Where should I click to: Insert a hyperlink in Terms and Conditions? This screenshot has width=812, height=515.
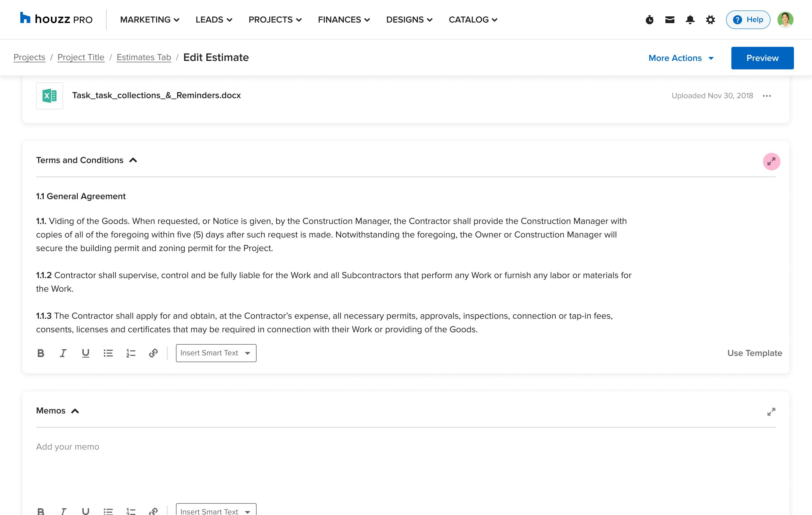[153, 353]
